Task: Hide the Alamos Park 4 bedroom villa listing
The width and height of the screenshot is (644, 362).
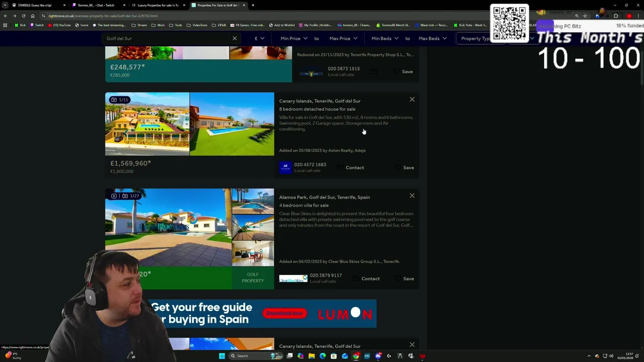Action: click(412, 196)
